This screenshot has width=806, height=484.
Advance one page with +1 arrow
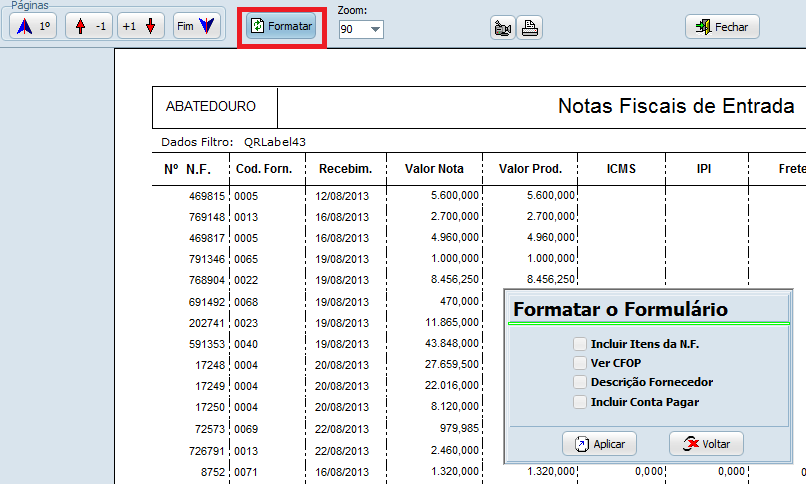click(x=140, y=27)
